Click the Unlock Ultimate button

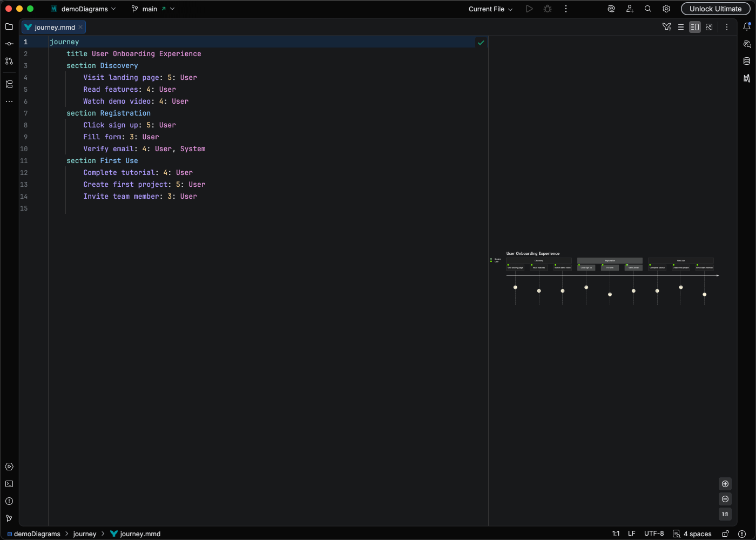point(715,9)
